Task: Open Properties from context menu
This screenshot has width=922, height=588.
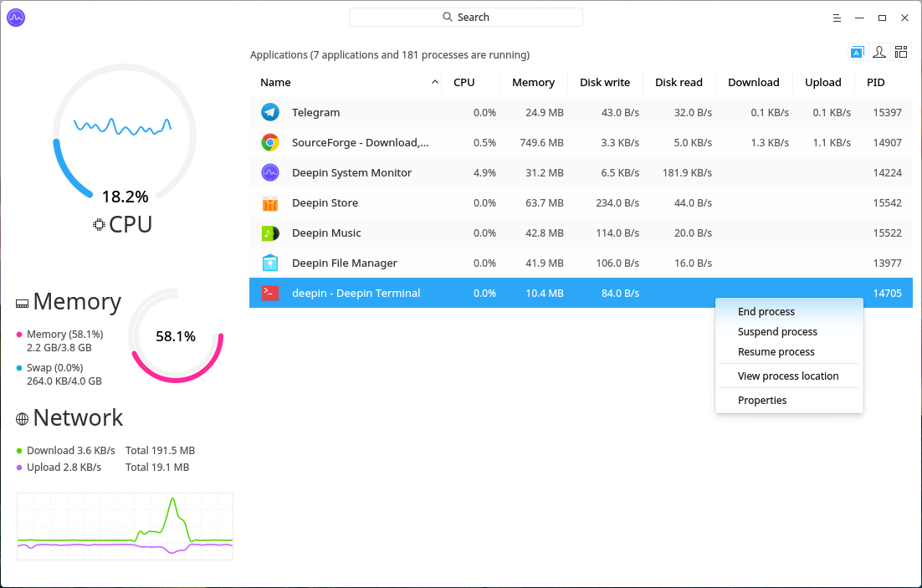Action: [789, 400]
